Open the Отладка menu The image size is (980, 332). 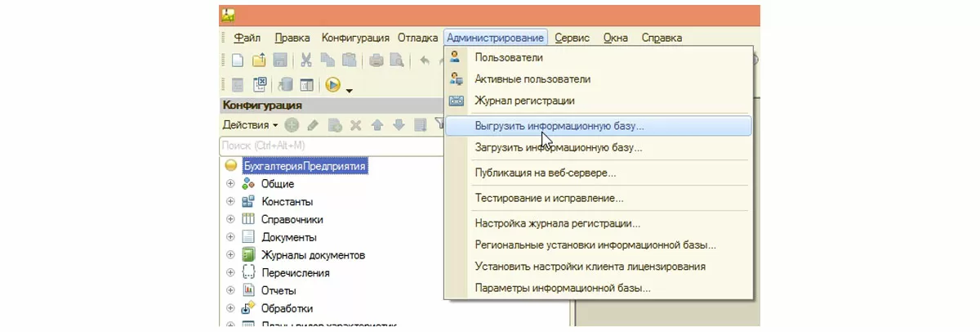(418, 38)
